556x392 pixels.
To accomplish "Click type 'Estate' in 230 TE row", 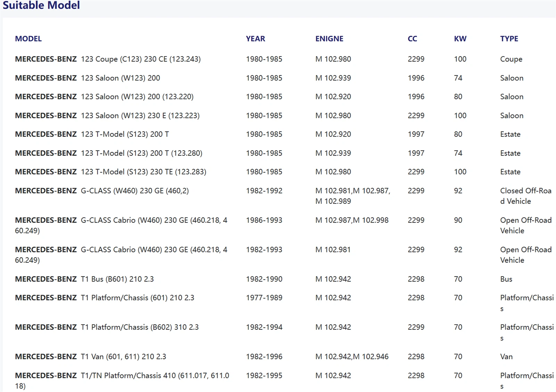I will (x=510, y=172).
